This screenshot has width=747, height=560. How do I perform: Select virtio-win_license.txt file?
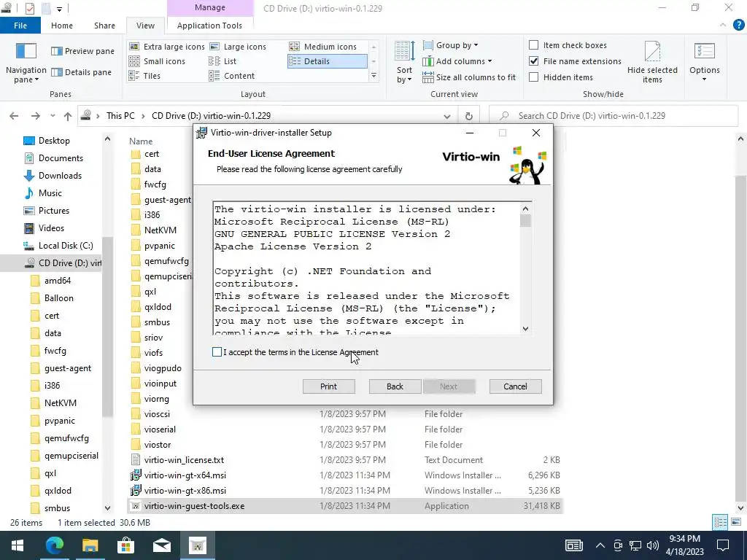[x=184, y=460]
